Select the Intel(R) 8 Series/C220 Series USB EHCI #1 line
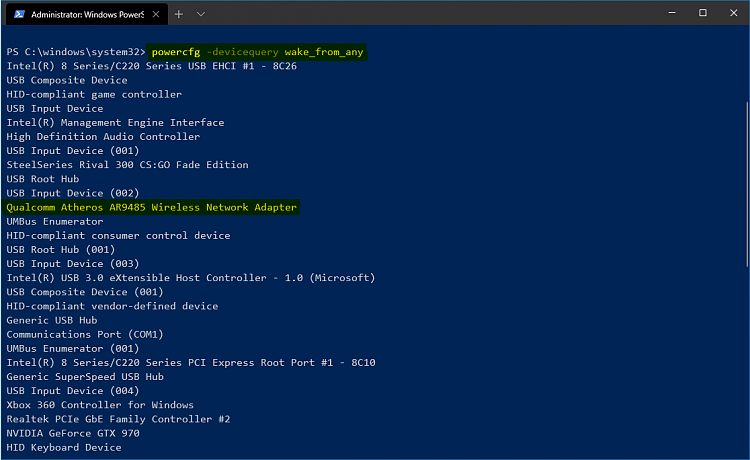The height and width of the screenshot is (460, 750). [152, 66]
